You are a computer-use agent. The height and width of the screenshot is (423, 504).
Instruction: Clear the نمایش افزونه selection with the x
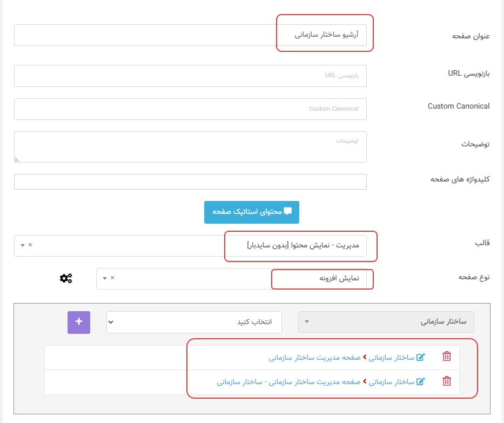pyautogui.click(x=112, y=278)
